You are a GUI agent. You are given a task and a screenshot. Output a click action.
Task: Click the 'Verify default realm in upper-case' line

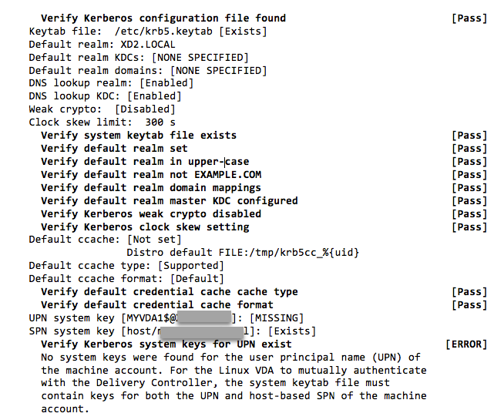(145, 162)
